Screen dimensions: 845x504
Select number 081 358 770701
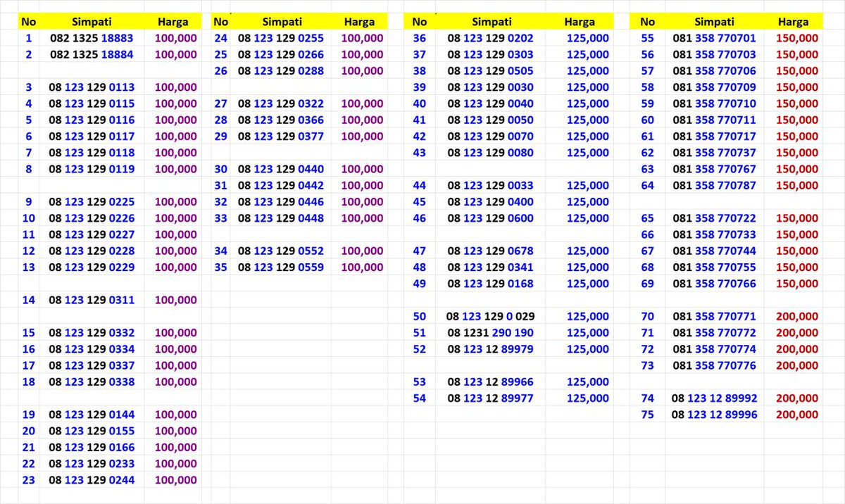click(x=714, y=38)
